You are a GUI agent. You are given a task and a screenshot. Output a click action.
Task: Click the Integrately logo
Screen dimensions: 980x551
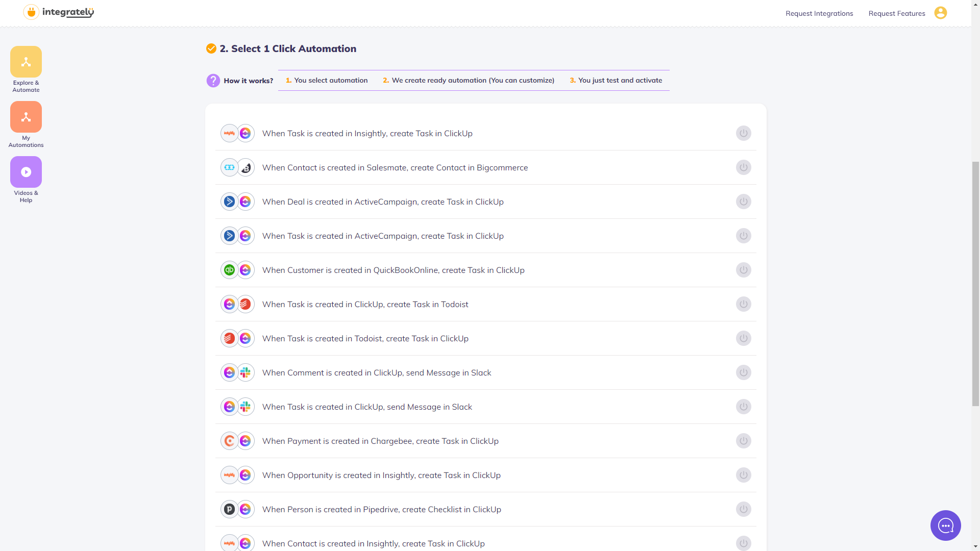[59, 12]
